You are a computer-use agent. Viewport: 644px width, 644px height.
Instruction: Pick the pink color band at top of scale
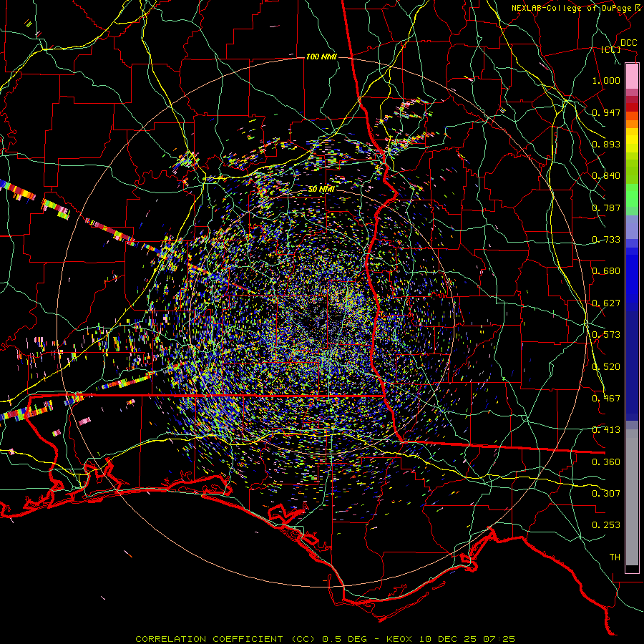[632, 76]
